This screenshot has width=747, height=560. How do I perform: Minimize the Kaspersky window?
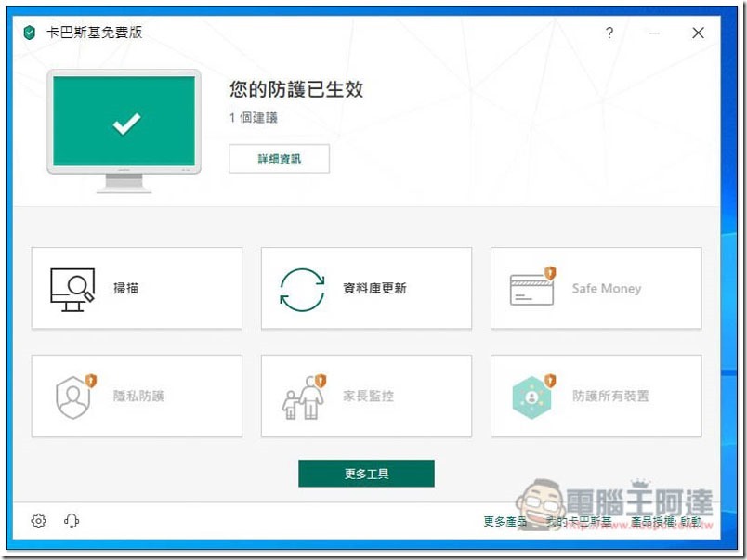pos(654,33)
